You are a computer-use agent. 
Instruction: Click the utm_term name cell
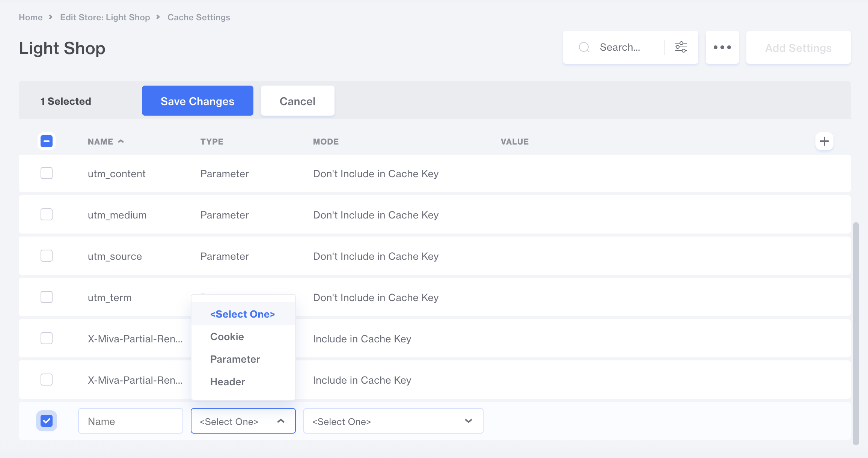[x=110, y=297]
